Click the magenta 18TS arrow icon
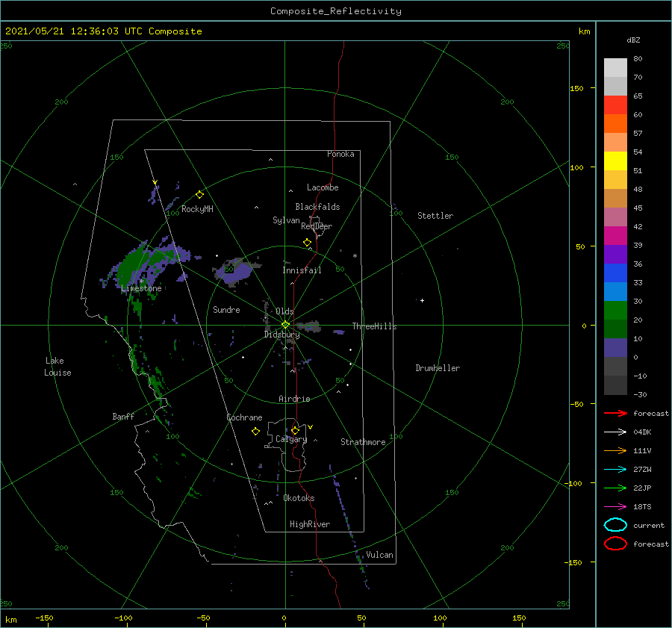This screenshot has height=628, width=672. (x=615, y=507)
